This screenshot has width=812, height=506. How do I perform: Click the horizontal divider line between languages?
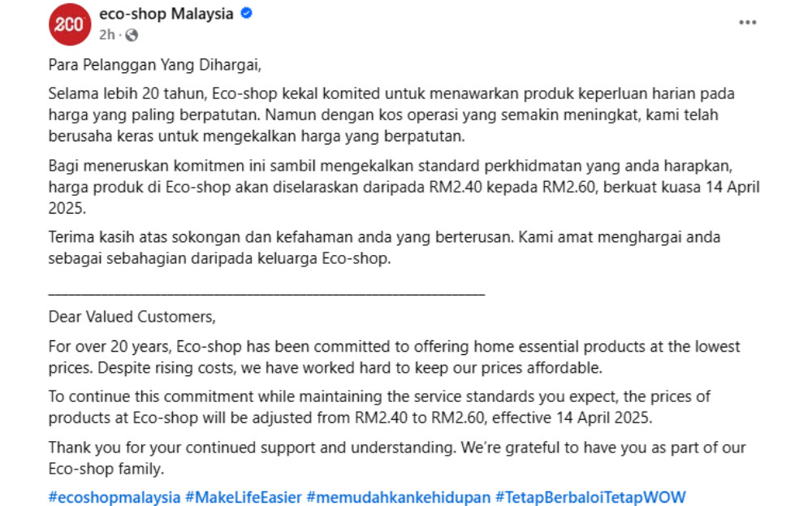[x=266, y=294]
